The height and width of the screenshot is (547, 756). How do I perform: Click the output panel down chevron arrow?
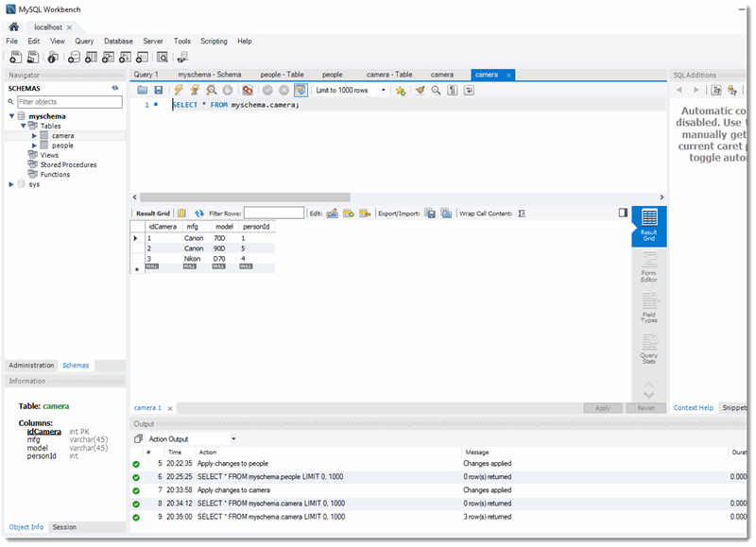point(649,396)
